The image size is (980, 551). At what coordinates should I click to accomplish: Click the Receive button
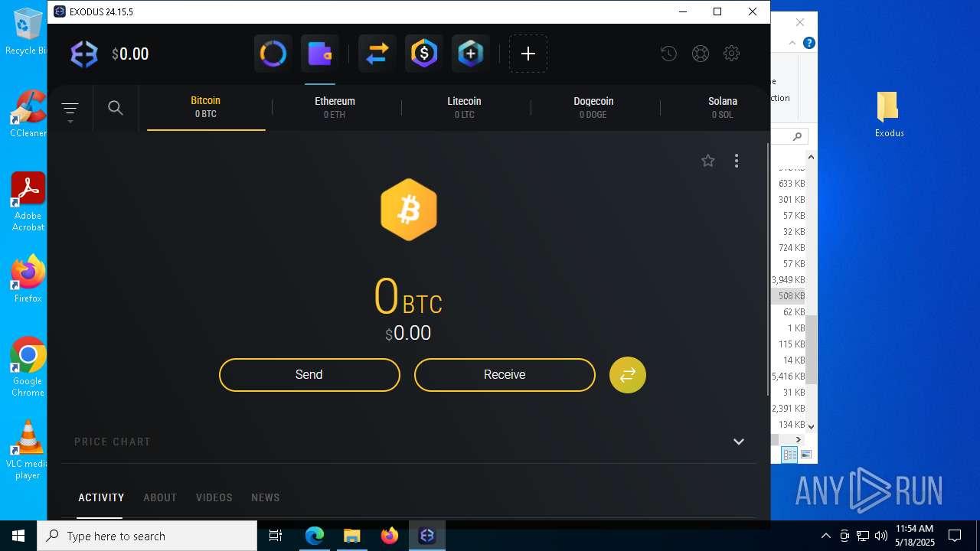(x=505, y=375)
